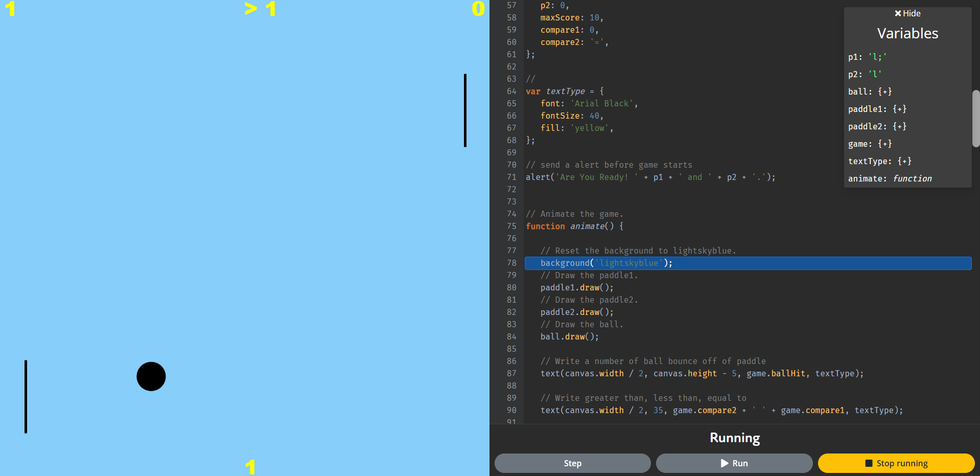
Task: Click the Run button
Action: [734, 463]
